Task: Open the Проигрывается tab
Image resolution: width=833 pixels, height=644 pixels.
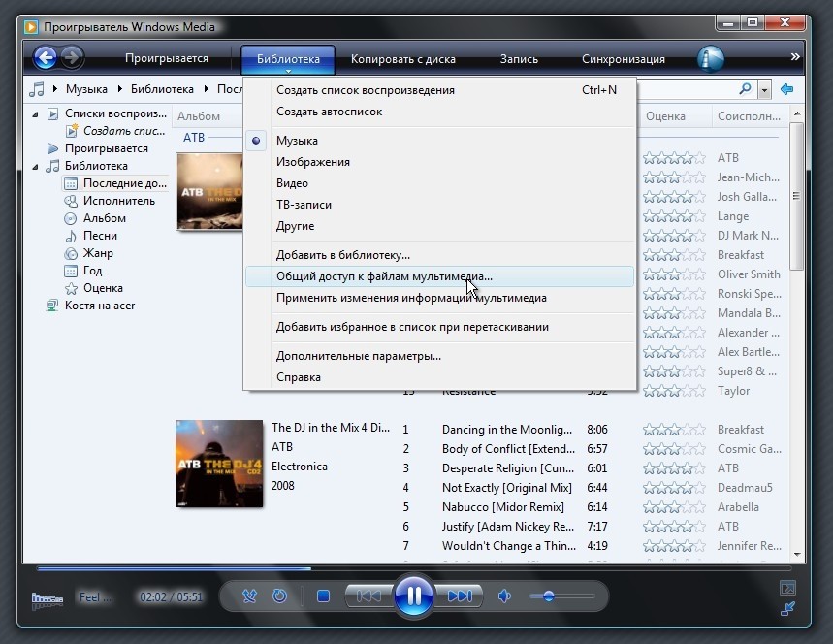Action: click(x=167, y=58)
